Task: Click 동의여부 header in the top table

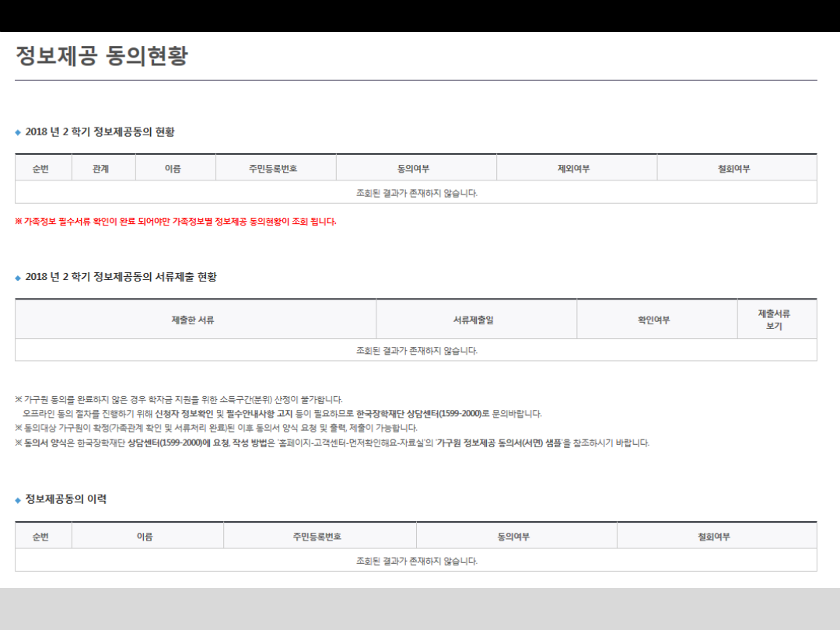Action: (x=416, y=168)
